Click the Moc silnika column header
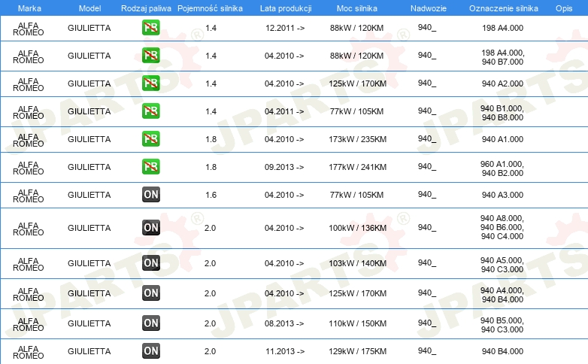Viewport: 588px width, 364px height. pyautogui.click(x=356, y=8)
